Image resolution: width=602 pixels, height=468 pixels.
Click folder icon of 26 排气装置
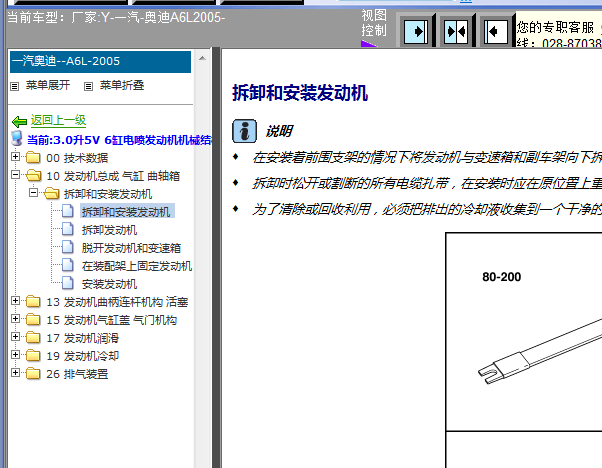pyautogui.click(x=33, y=374)
